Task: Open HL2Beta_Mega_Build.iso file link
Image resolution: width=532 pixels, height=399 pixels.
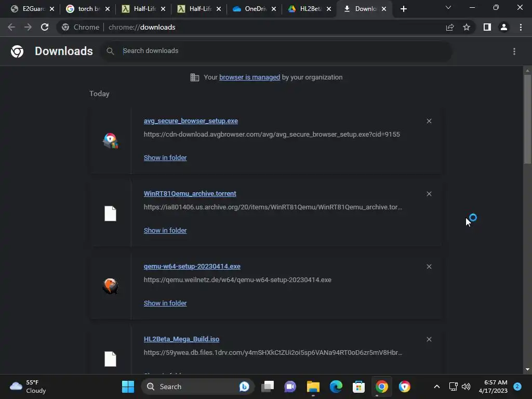Action: pyautogui.click(x=181, y=339)
